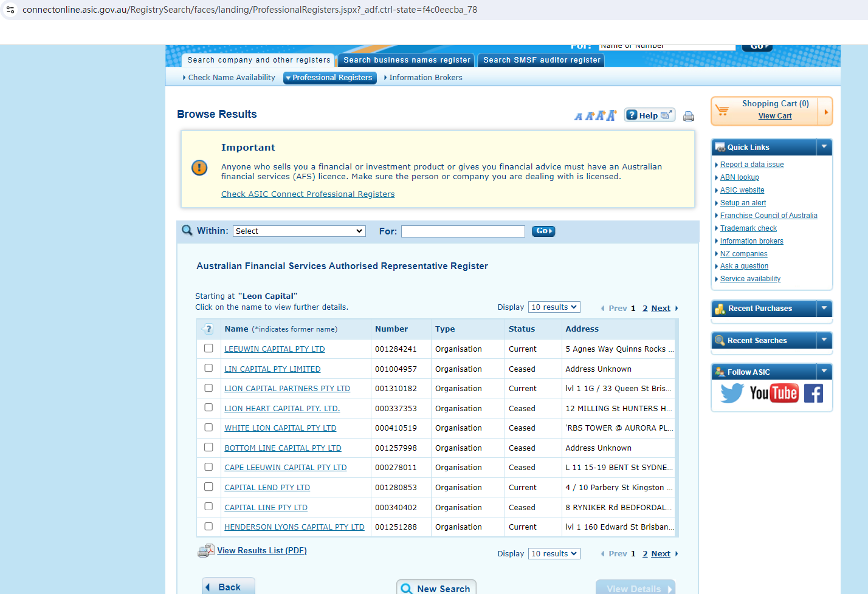Expand the Recent Purchases panel arrow
The width and height of the screenshot is (868, 594).
(x=824, y=309)
